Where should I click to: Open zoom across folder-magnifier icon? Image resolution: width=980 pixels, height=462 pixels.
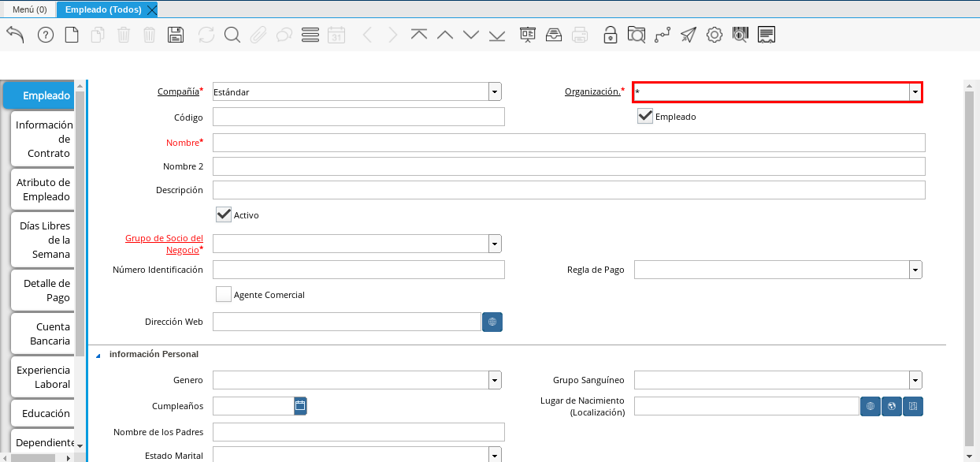tap(637, 35)
